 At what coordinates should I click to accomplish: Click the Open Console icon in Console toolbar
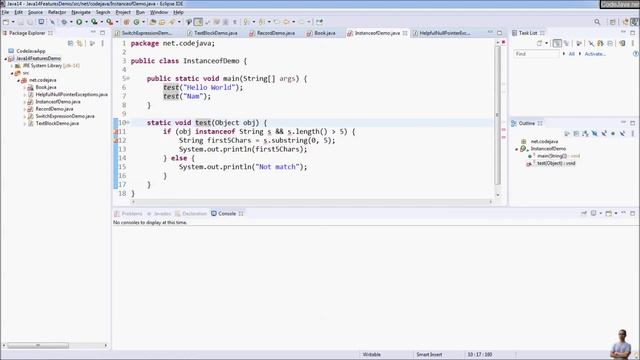coord(609,213)
